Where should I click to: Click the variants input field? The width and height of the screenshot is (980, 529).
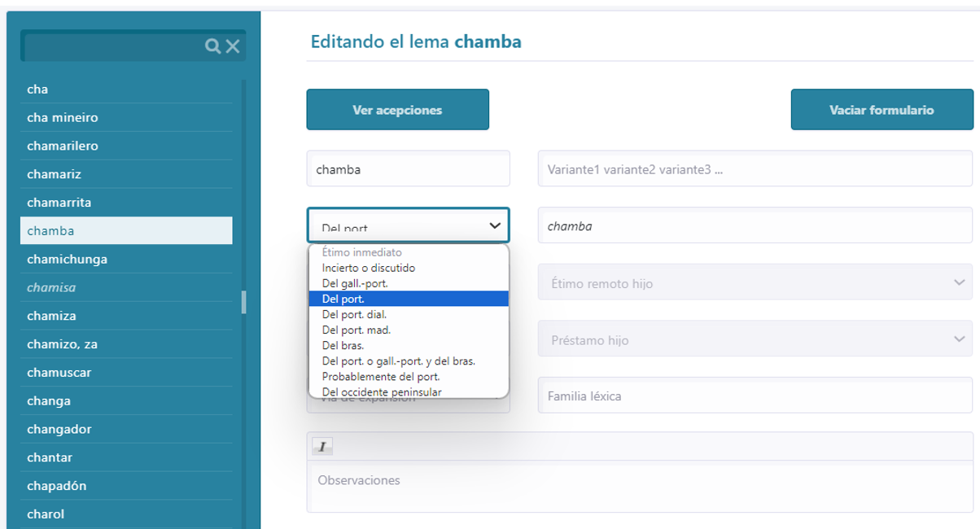coord(755,169)
